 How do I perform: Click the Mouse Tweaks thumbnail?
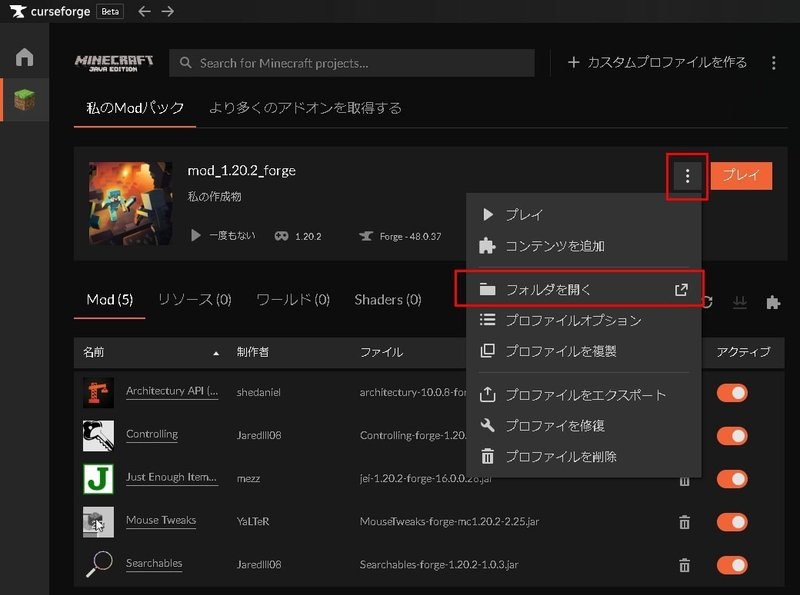pos(98,522)
